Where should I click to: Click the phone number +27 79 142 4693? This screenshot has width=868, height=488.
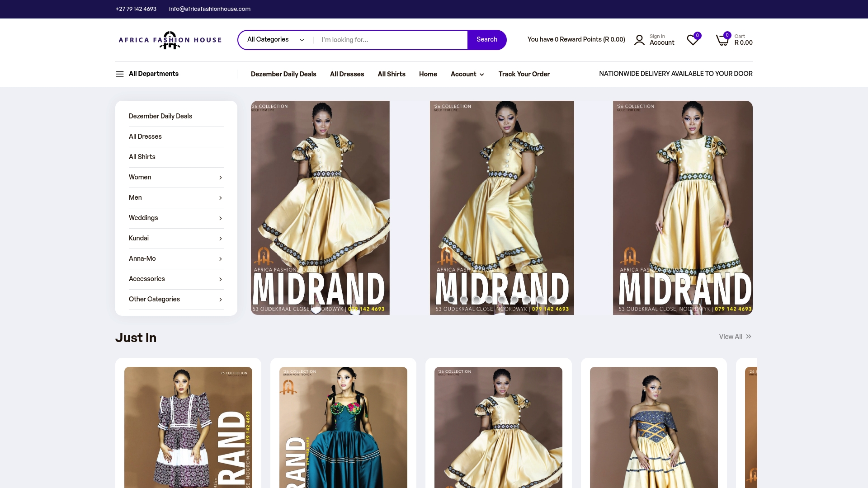136,9
